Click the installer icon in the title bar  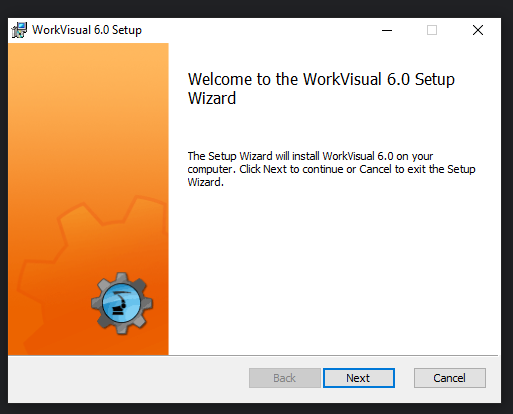(19, 30)
